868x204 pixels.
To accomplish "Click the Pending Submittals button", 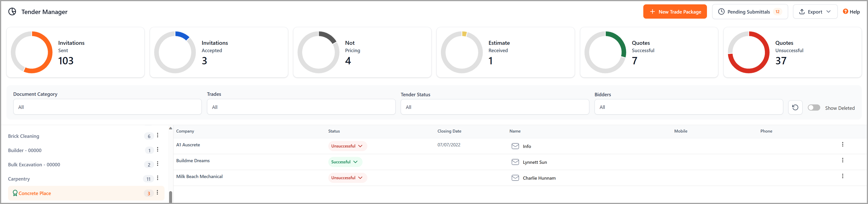I will pos(750,12).
